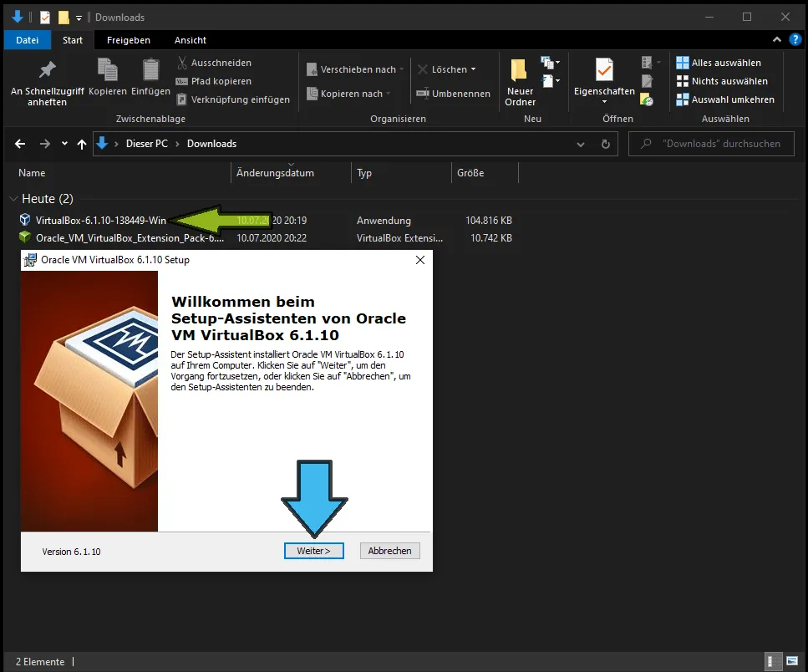Switch to details view in status bar

pyautogui.click(x=772, y=661)
